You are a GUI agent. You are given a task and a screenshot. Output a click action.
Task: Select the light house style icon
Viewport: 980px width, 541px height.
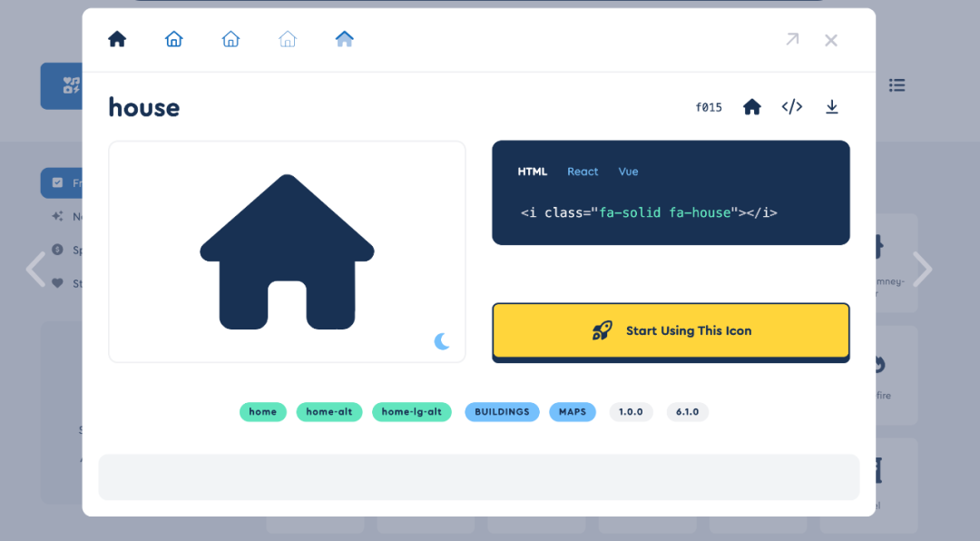230,39
